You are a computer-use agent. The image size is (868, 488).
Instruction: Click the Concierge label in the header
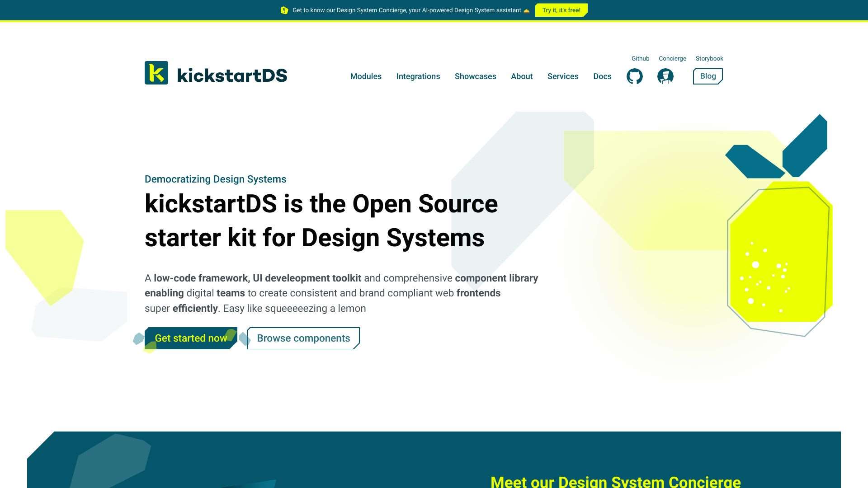tap(672, 58)
